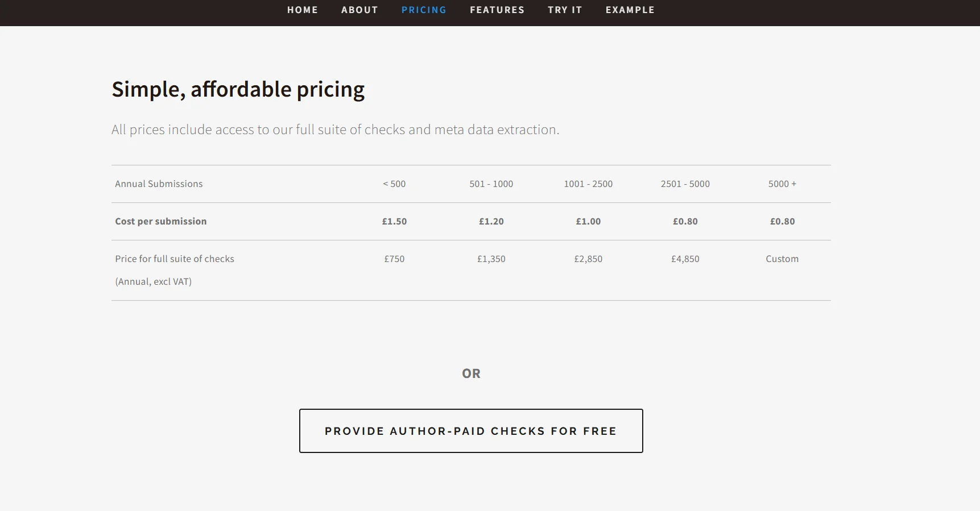Select the PRICING nav item
Viewport: 980px width, 511px height.
click(424, 10)
